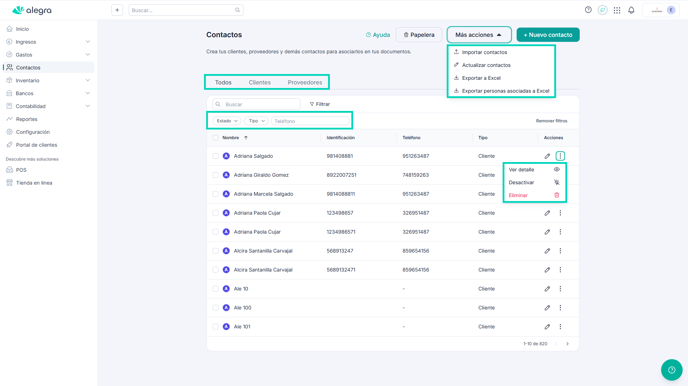Open three-dots menu for identification 568913247 row
This screenshot has height=386, width=688.
click(560, 251)
